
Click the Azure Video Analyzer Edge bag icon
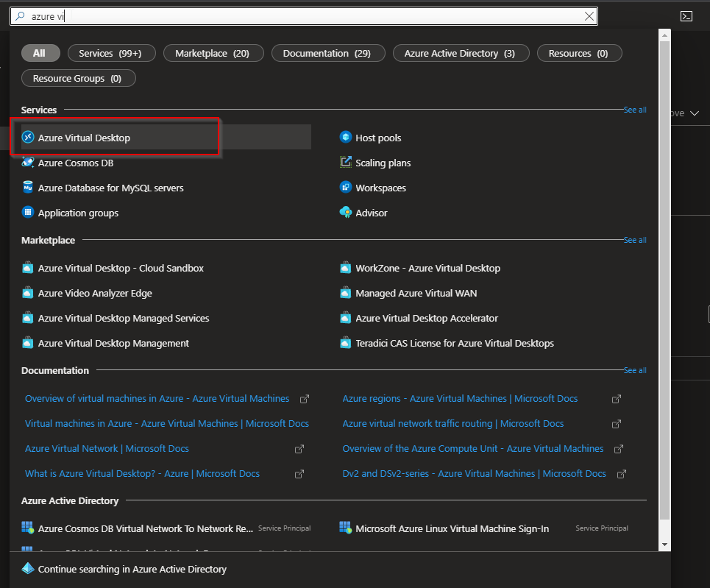[28, 293]
